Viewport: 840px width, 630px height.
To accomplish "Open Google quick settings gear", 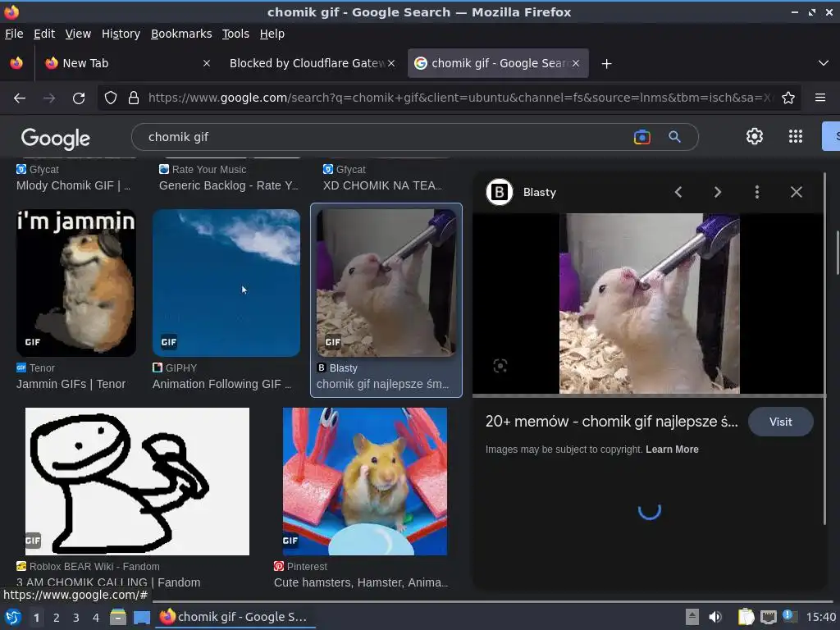I will pos(755,137).
